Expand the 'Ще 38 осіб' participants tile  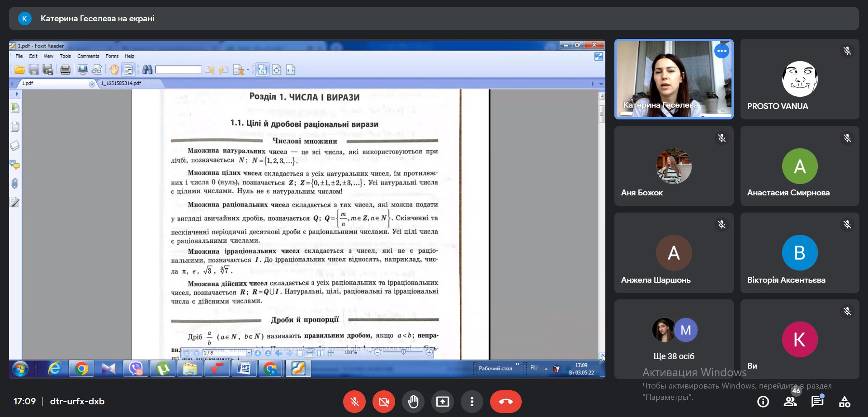point(674,339)
